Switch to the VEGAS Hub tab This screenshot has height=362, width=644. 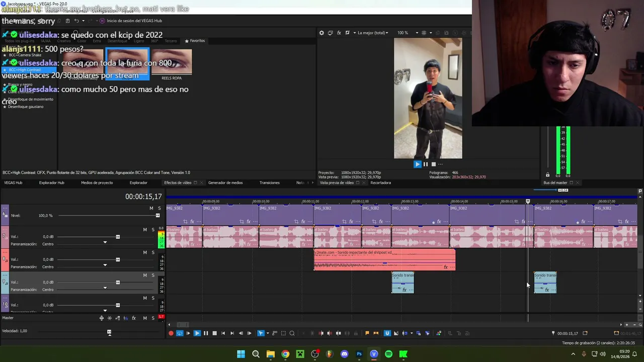click(x=13, y=183)
